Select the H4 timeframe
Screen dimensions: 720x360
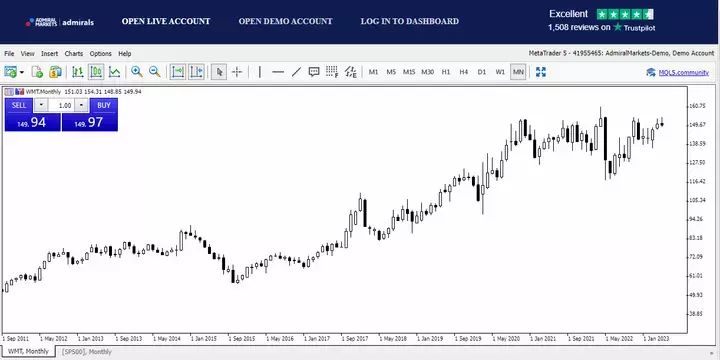coord(464,72)
